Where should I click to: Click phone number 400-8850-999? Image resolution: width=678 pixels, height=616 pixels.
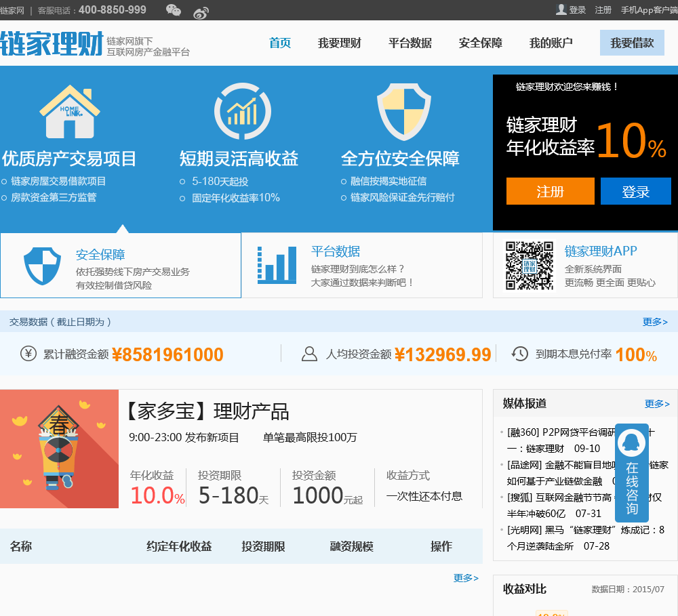(113, 9)
